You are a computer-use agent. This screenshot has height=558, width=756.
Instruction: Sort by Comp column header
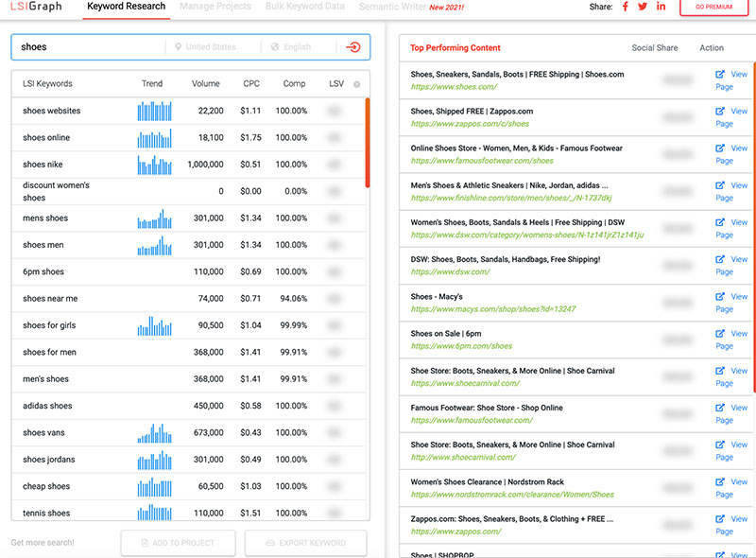[294, 83]
